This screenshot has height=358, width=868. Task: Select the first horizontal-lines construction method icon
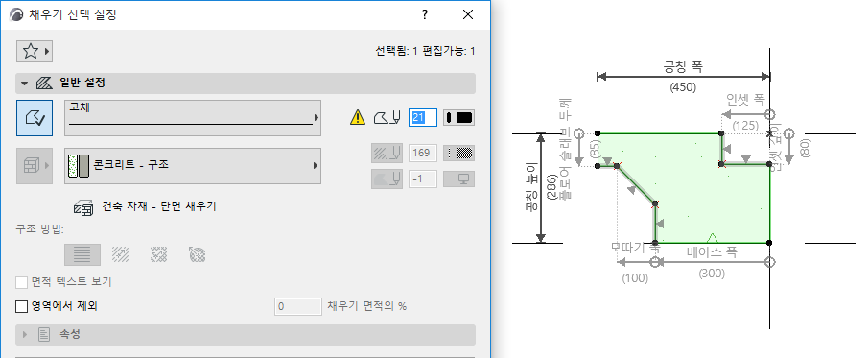[x=82, y=254]
